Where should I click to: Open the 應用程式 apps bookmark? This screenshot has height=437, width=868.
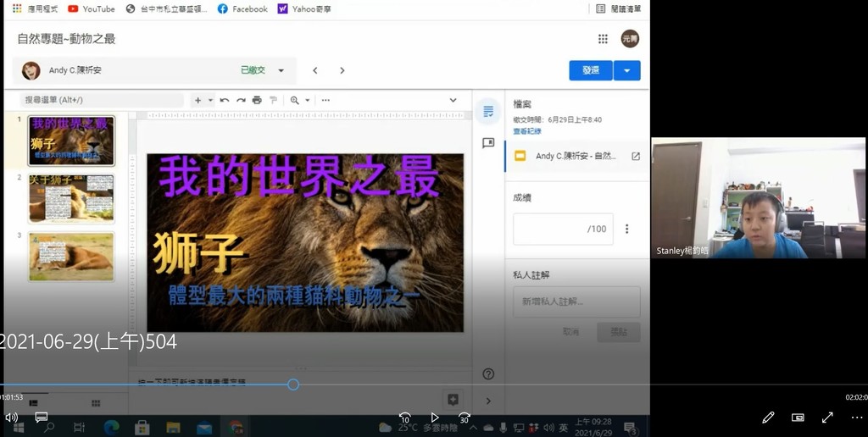(34, 8)
